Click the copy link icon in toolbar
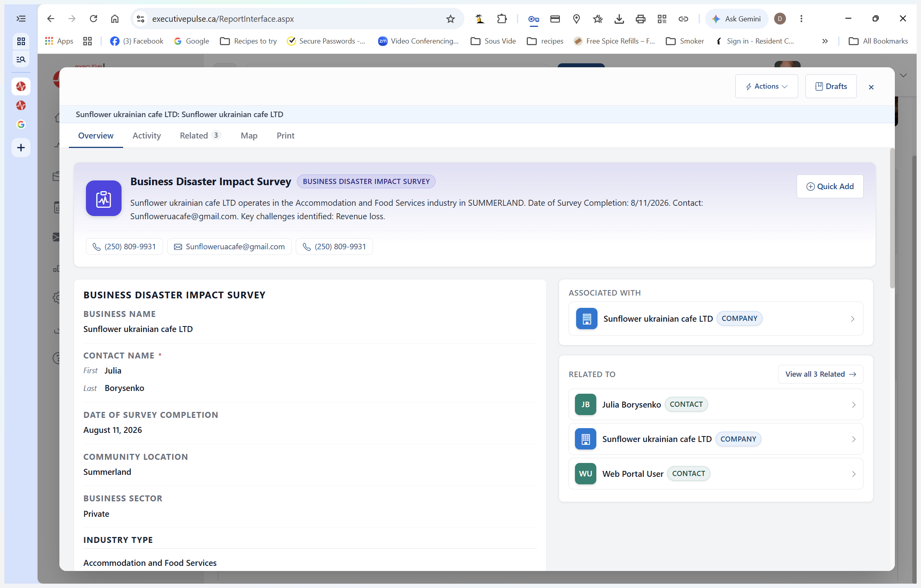 [683, 19]
